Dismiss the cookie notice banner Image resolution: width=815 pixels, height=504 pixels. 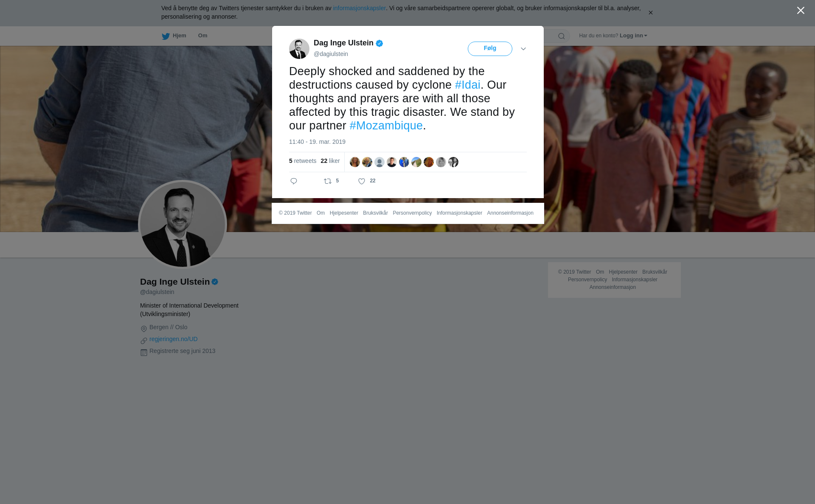point(650,13)
